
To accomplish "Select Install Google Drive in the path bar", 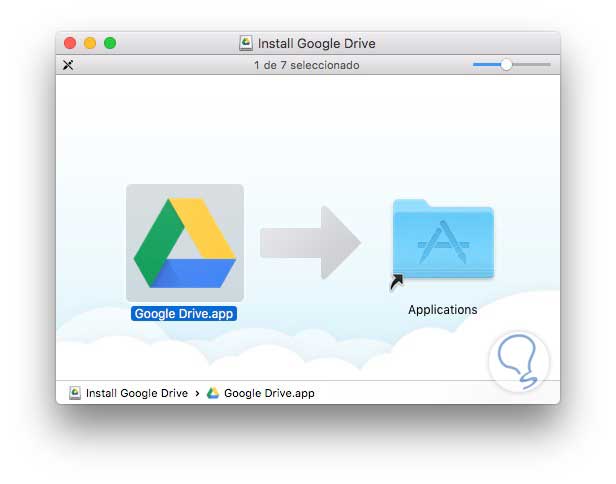I will point(137,393).
